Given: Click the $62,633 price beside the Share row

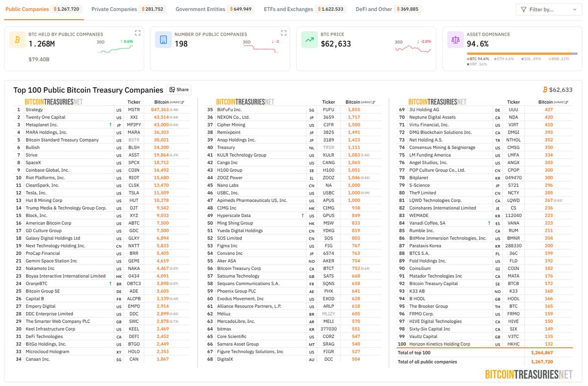Looking at the screenshot, I should pos(561,90).
